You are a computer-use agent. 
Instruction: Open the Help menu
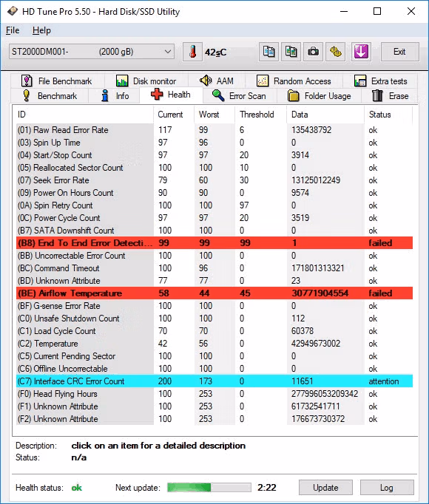point(41,30)
